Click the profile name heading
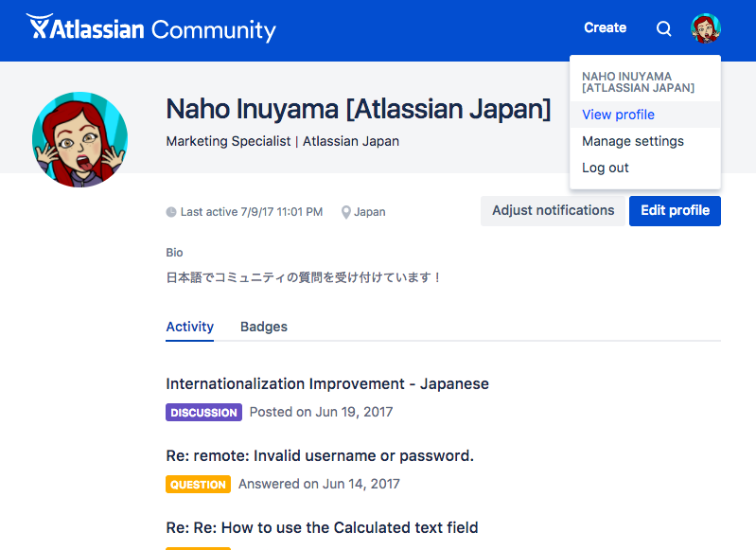This screenshot has height=550, width=756. pyautogui.click(x=359, y=109)
